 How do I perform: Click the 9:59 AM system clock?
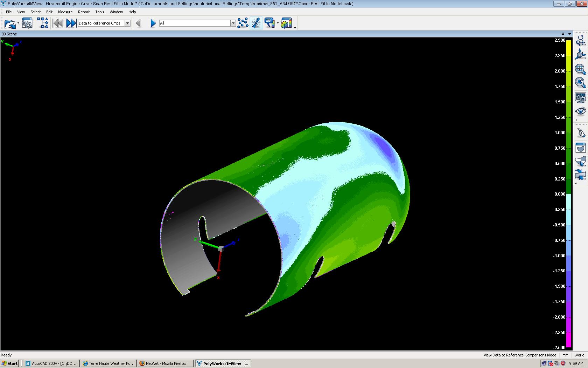point(576,363)
